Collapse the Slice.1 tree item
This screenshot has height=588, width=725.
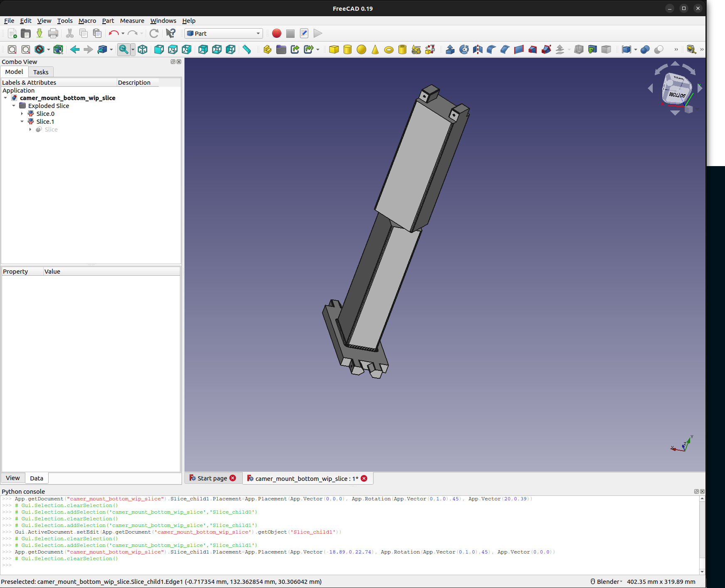point(22,121)
